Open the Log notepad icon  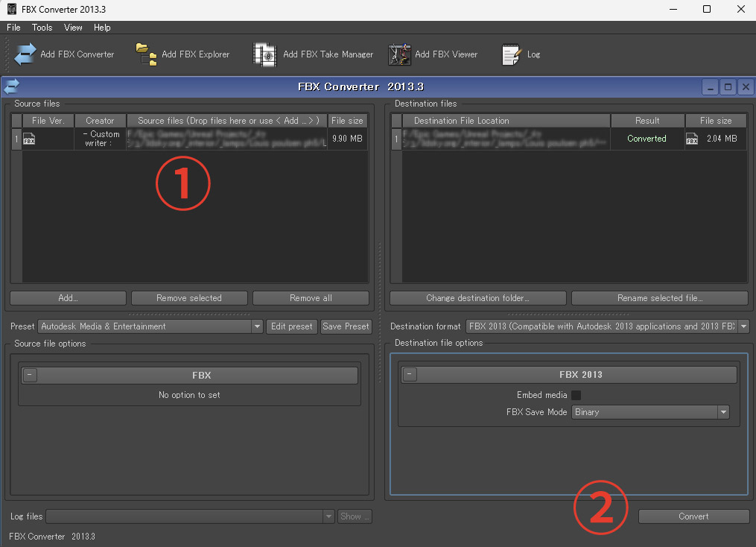point(511,54)
